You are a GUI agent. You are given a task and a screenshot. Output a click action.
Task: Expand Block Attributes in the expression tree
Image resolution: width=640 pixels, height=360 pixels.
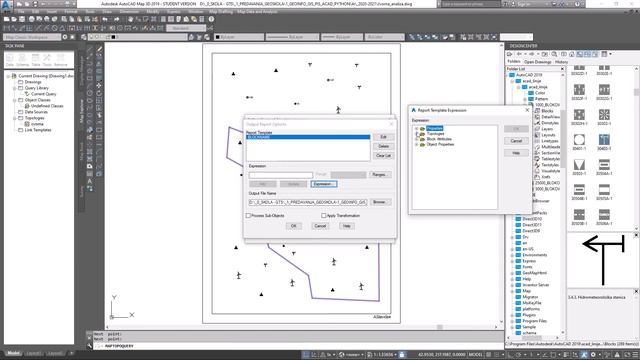pyautogui.click(x=416, y=139)
